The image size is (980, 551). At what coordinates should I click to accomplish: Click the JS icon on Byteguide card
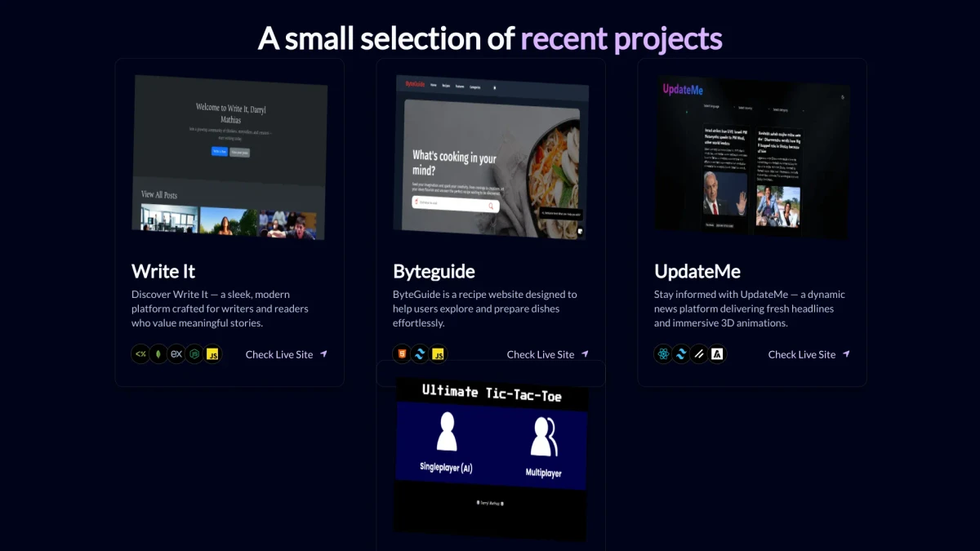(x=438, y=354)
